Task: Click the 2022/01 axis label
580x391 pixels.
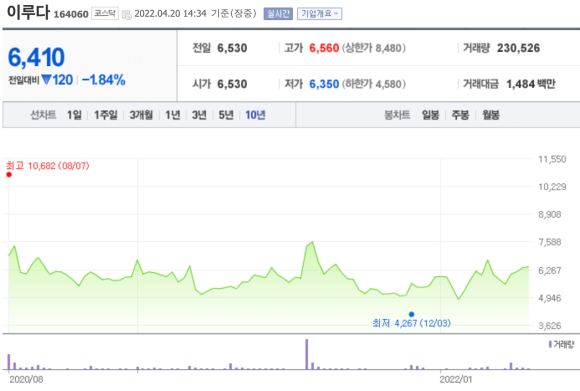Action: 456,380
